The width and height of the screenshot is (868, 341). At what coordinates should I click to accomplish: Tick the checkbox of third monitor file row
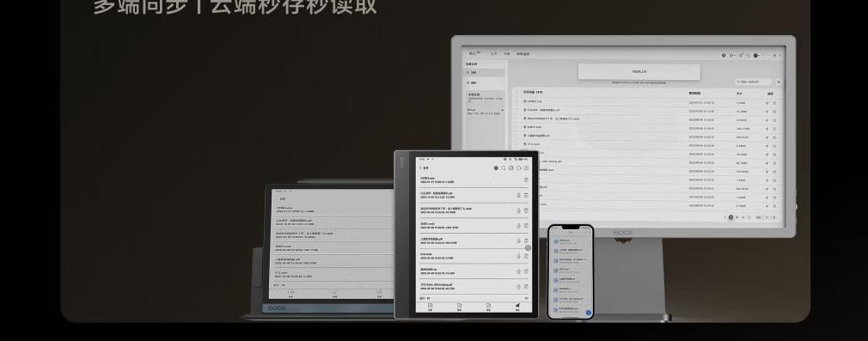[517, 119]
